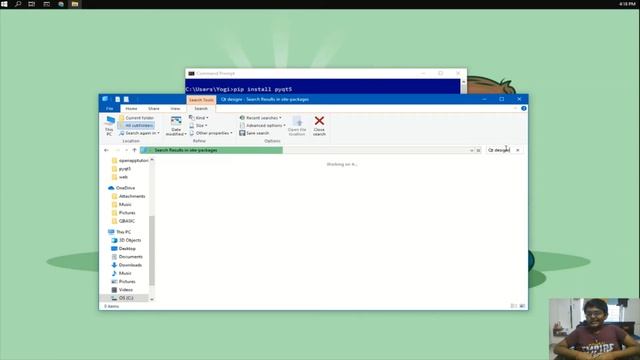
Task: Open Task View in taskbar
Action: [x=32, y=4]
